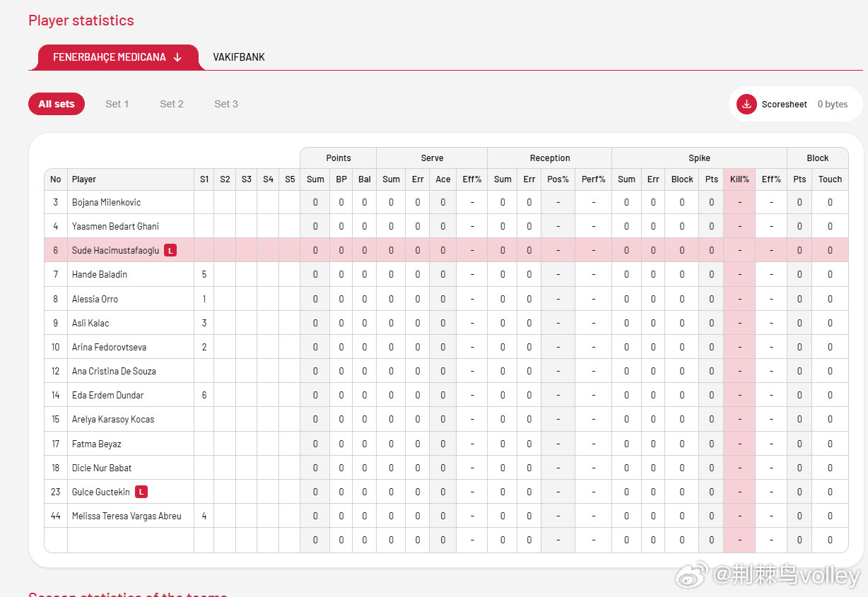Click the libero badge beside Gulce Guctekin
The image size is (868, 597).
(141, 492)
